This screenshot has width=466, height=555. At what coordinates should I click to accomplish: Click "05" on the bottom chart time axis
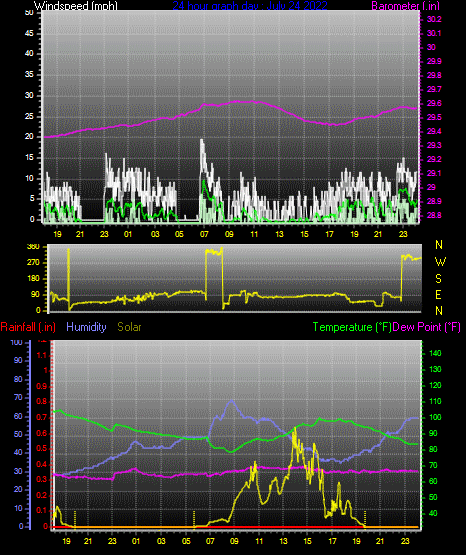point(186,541)
